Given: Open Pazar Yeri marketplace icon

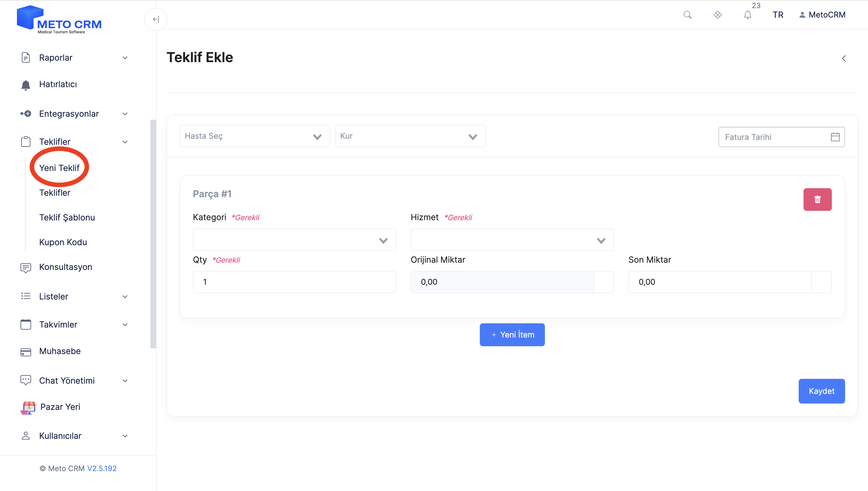Looking at the screenshot, I should [28, 407].
